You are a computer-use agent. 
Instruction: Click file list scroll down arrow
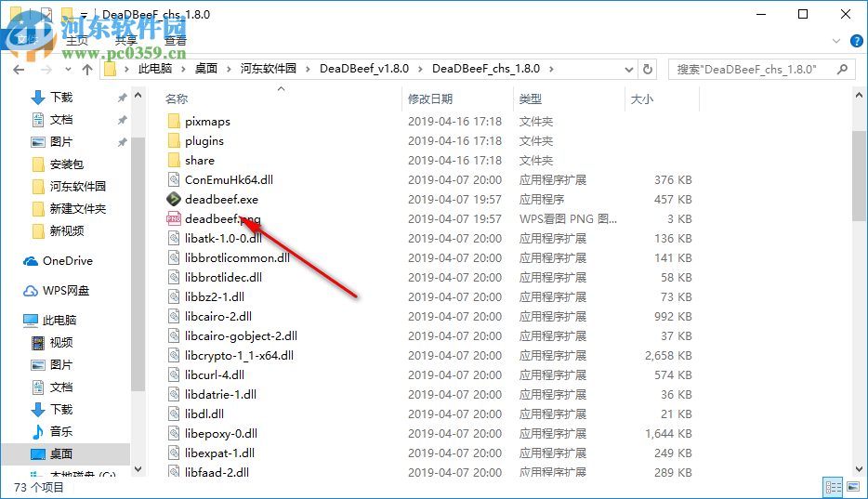click(x=859, y=469)
